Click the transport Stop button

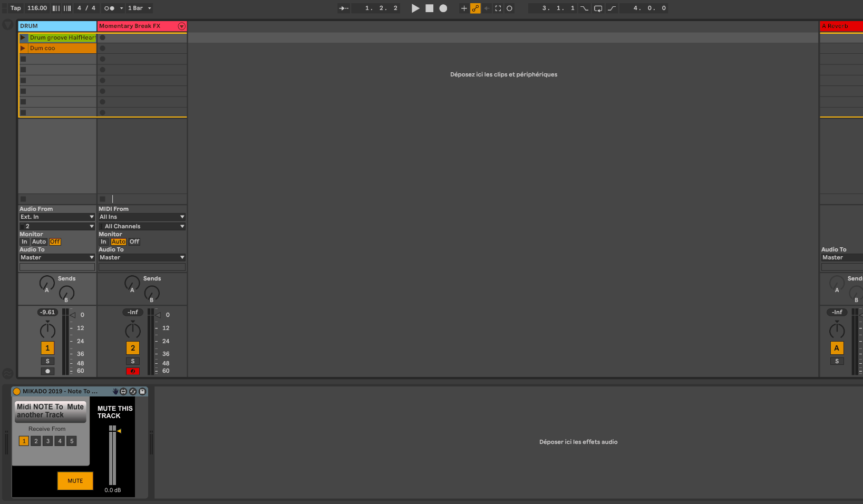pos(429,8)
